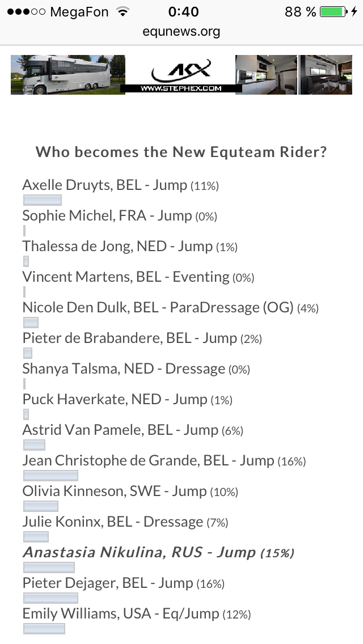This screenshot has height=644, width=363.
Task: Tap the AKX Stephex logo banner
Action: 180,74
